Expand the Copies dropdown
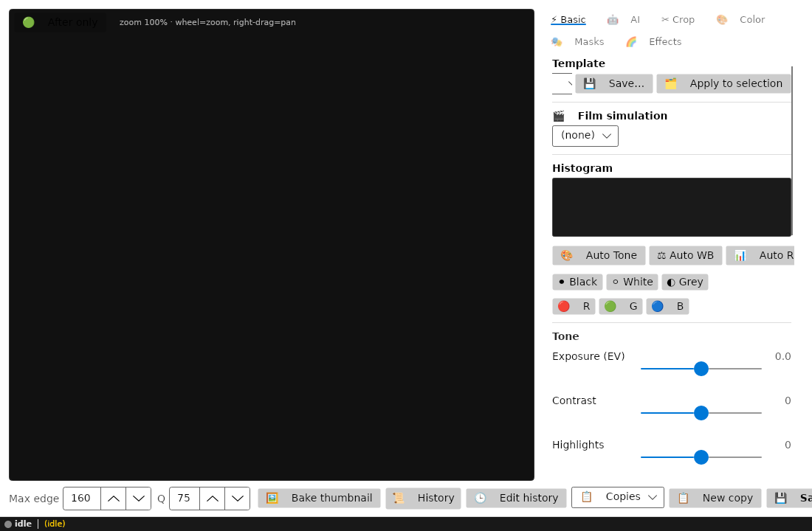812x531 pixels. (x=618, y=497)
